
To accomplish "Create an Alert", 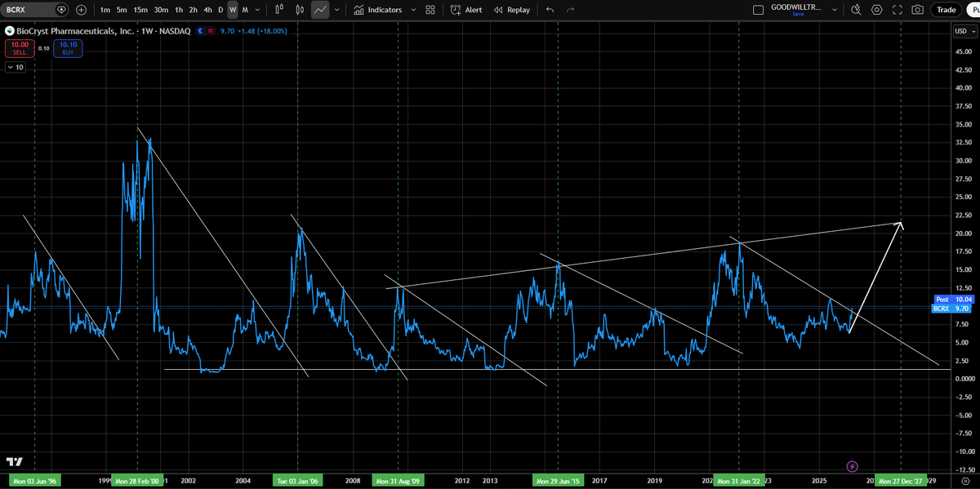I will 465,10.
